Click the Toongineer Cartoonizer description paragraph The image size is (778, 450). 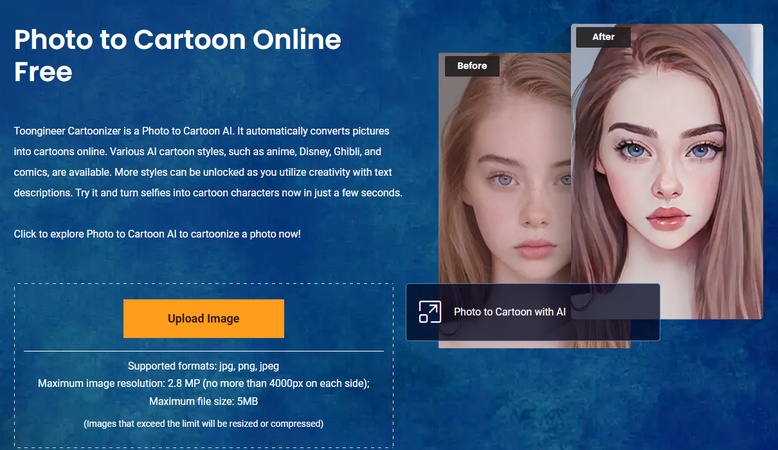(208, 162)
